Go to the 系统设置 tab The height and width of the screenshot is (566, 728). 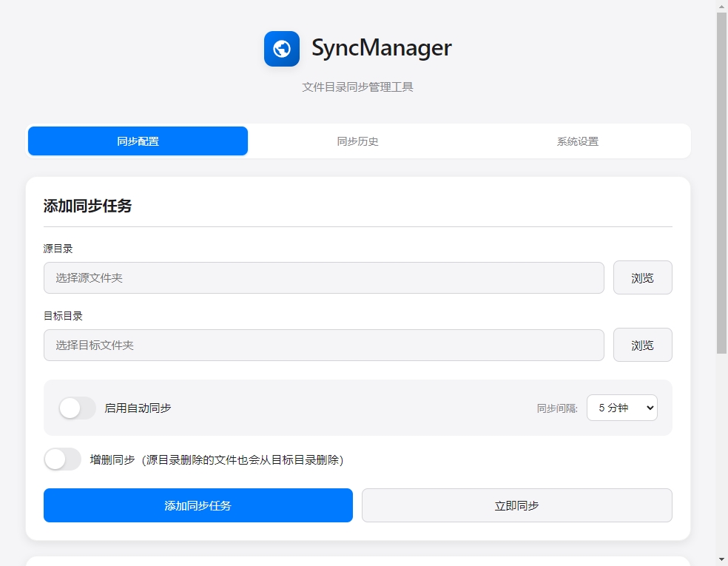(578, 141)
